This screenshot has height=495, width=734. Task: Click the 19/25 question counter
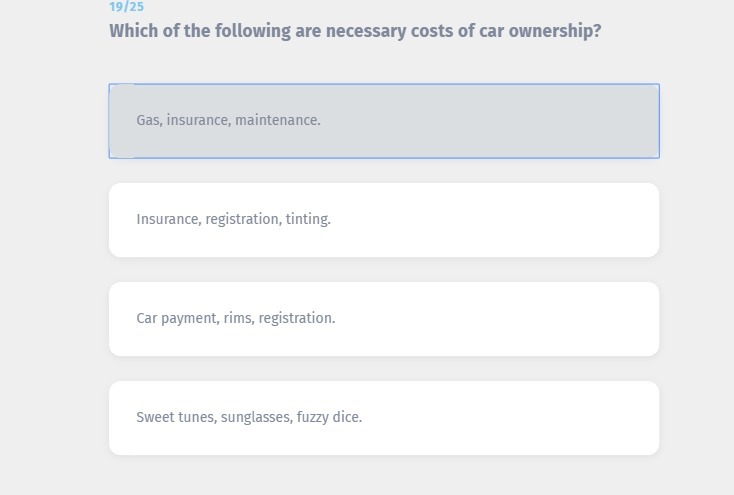coord(126,7)
